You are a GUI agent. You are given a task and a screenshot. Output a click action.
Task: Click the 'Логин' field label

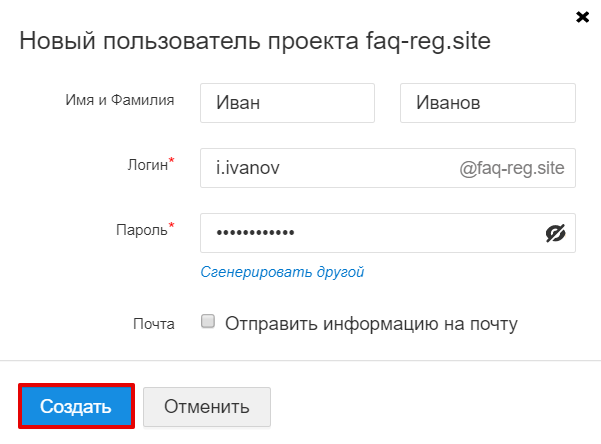tap(146, 165)
